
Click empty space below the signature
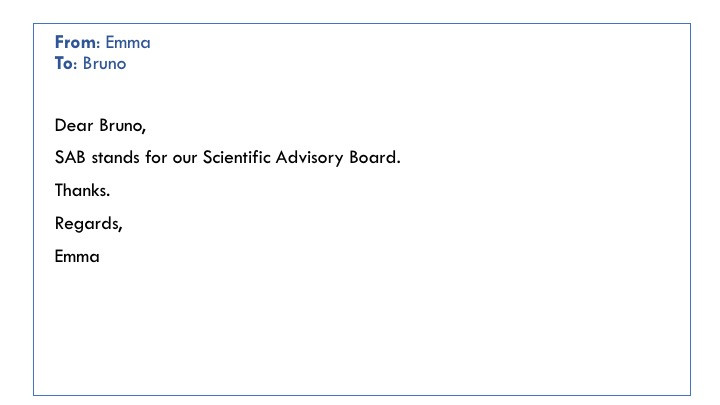[362, 331]
